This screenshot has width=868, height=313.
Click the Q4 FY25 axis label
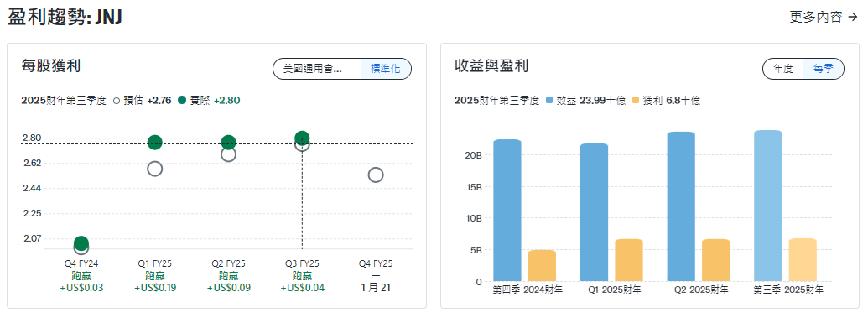pos(376,263)
